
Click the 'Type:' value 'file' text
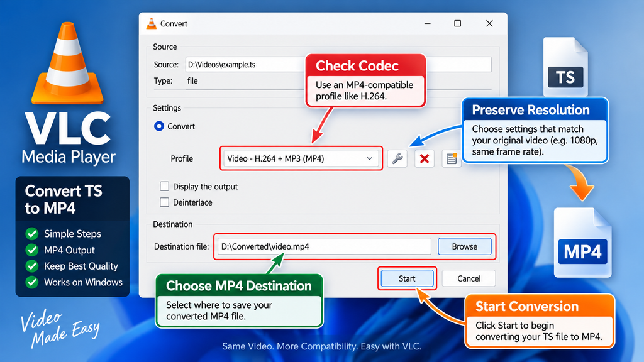tap(192, 81)
